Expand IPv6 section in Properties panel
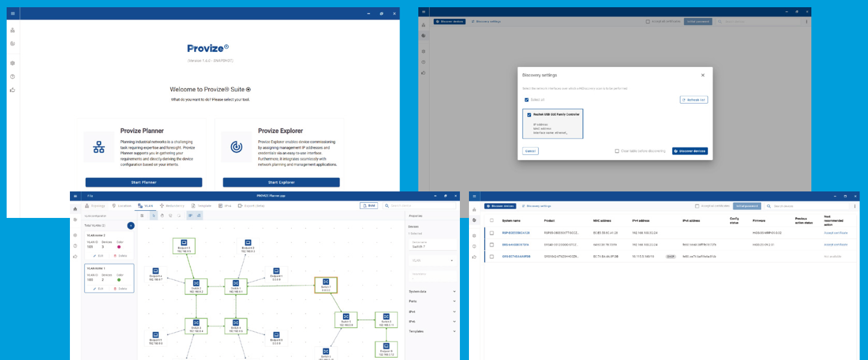Viewport: 868px width, 360px height. [x=432, y=321]
